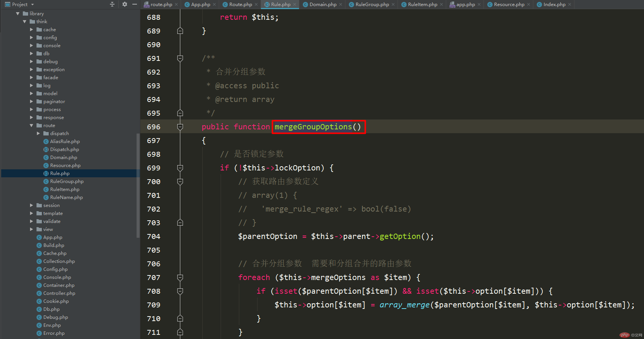Click the Cache.php class icon
The width and height of the screenshot is (644, 339).
[x=39, y=253]
